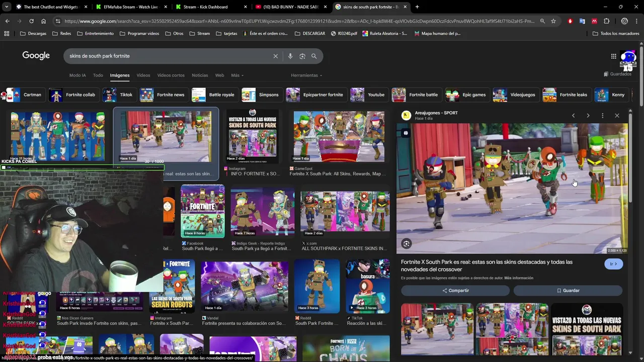Open the Entretenimiento bookmarks folder
This screenshot has height=362, width=644.
click(x=96, y=34)
